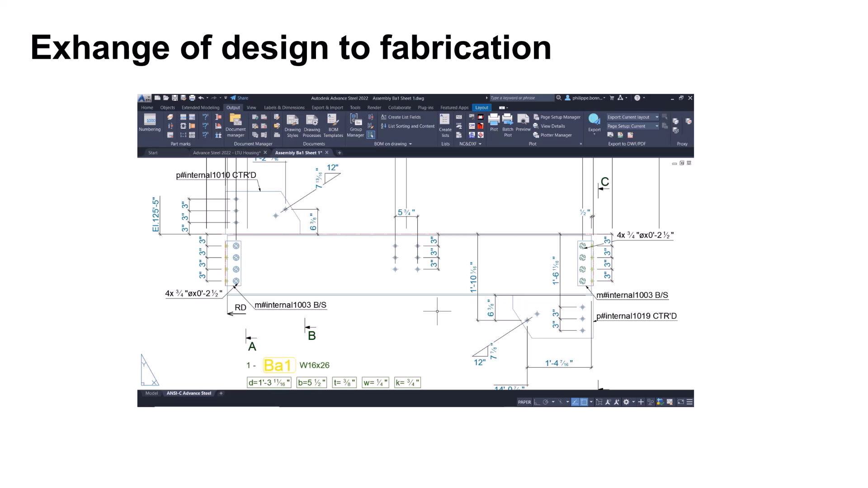Toggle ortho mode in status bar
Image resolution: width=868 pixels, height=488 pixels.
(537, 402)
